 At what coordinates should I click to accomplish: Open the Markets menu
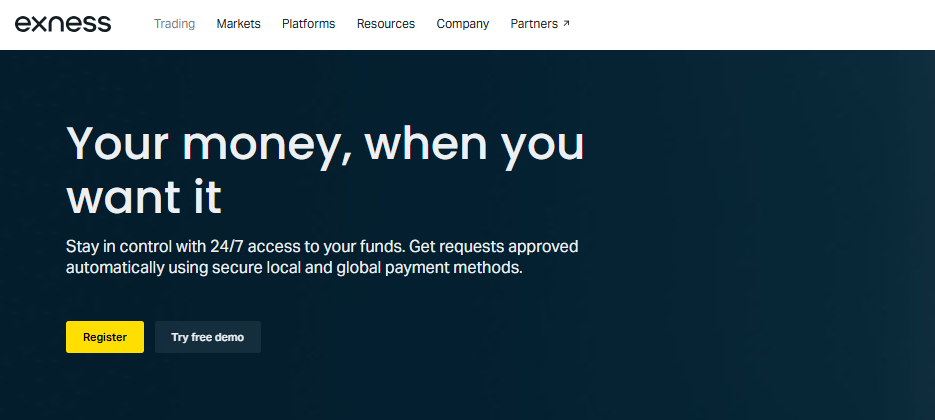click(x=239, y=24)
